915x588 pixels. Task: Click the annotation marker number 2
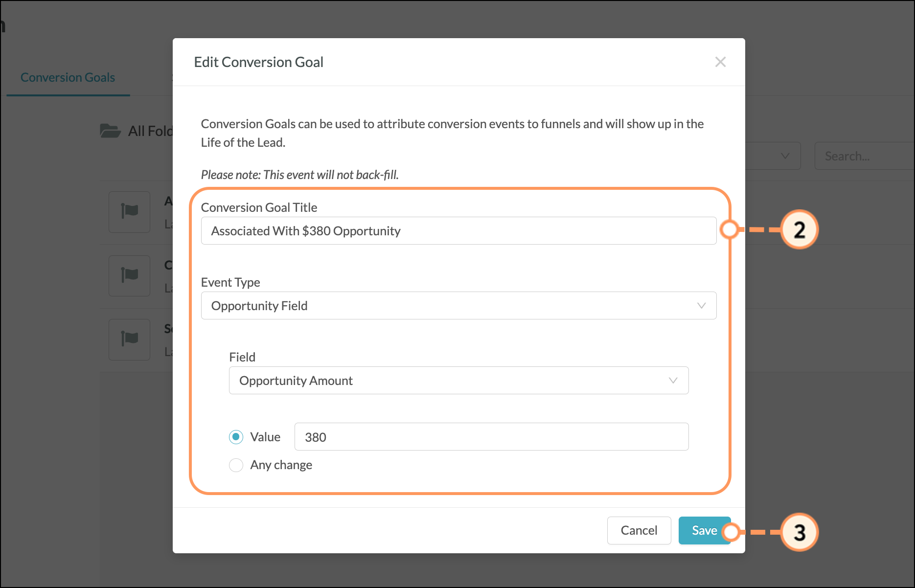click(799, 229)
